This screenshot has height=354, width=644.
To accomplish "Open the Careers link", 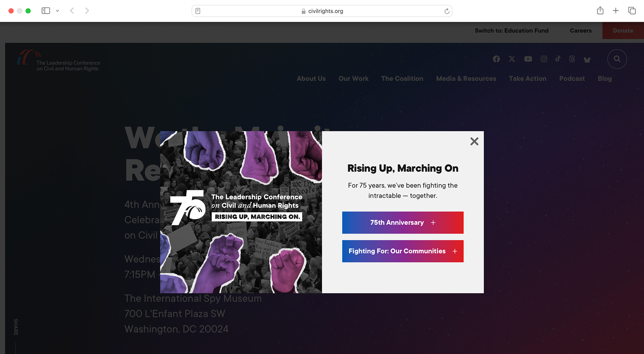I will tap(581, 31).
